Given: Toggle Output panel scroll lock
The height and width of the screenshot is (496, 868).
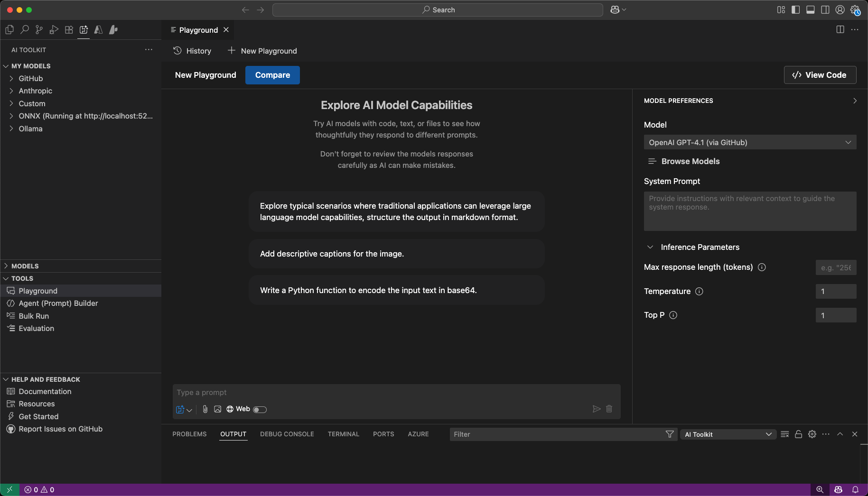Looking at the screenshot, I should [x=798, y=434].
